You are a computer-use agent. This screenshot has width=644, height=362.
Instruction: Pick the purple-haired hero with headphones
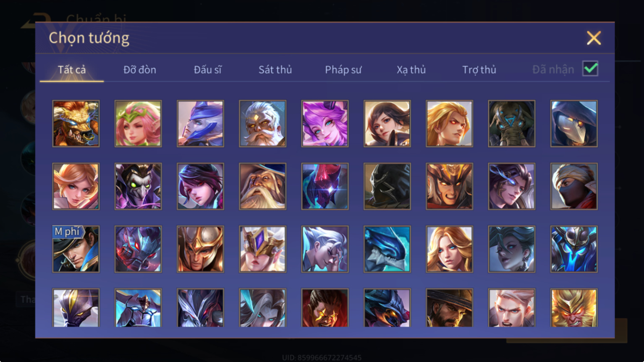coord(325,124)
